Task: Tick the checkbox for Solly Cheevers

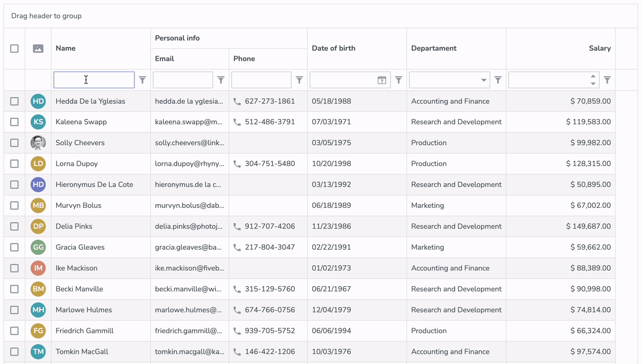Action: (x=14, y=143)
